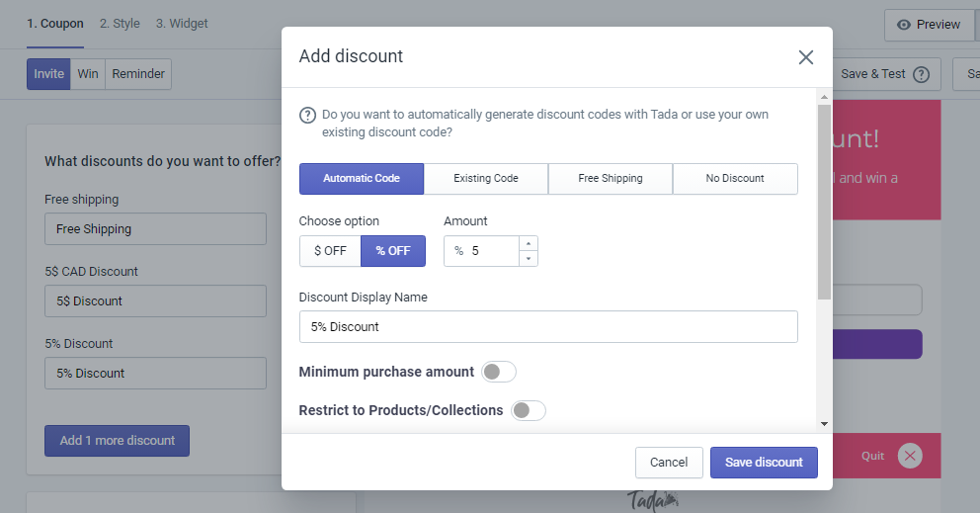Click the Save discount button
980x513 pixels.
pyautogui.click(x=764, y=463)
